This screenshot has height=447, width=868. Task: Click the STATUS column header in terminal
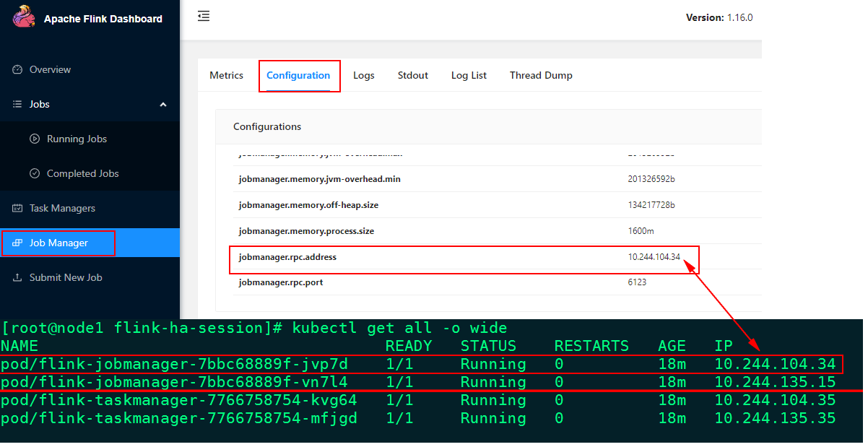[489, 346]
